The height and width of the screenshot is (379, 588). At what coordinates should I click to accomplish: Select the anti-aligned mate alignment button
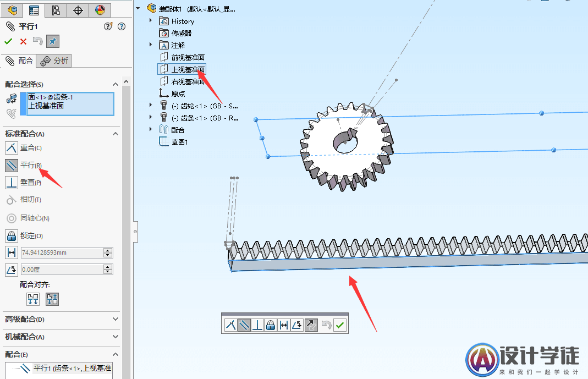[52, 299]
